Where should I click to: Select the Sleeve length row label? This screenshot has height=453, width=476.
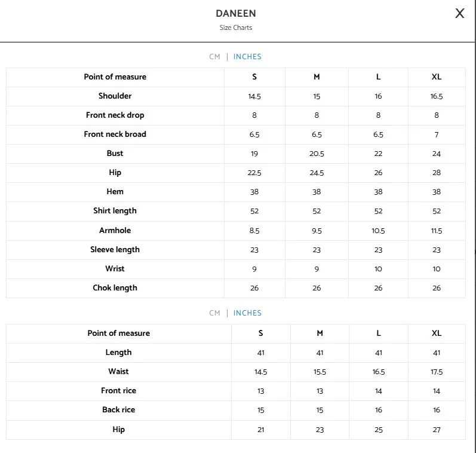(115, 250)
